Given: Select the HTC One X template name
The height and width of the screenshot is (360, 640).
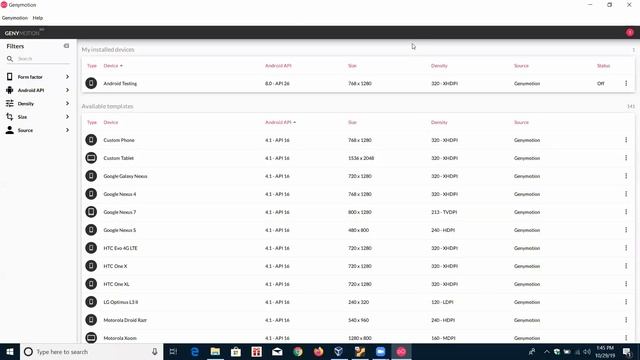Looking at the screenshot, I should [115, 266].
